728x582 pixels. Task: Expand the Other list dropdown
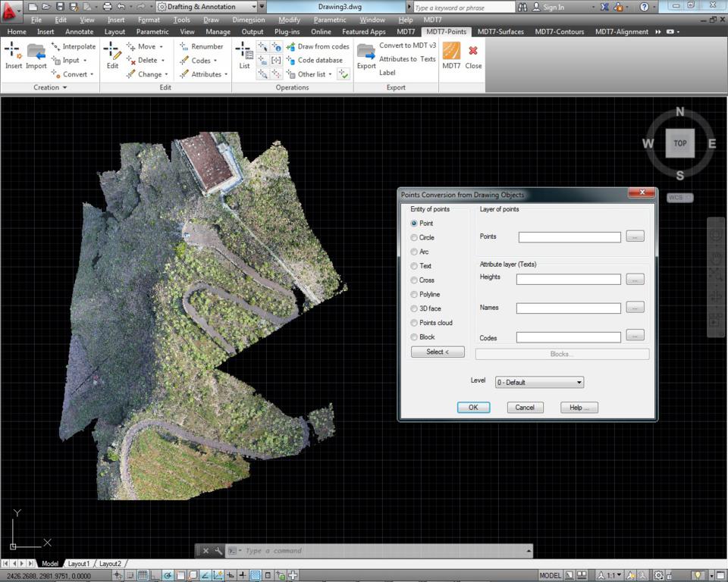[330, 74]
